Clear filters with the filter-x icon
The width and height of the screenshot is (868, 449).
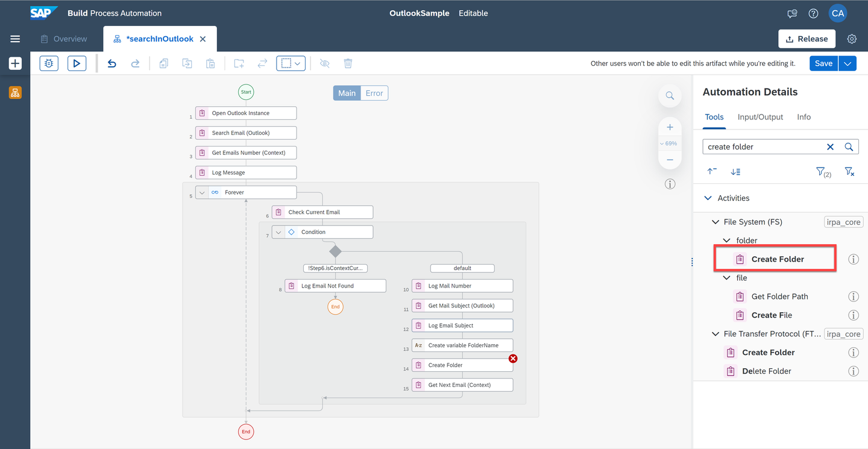coord(849,172)
